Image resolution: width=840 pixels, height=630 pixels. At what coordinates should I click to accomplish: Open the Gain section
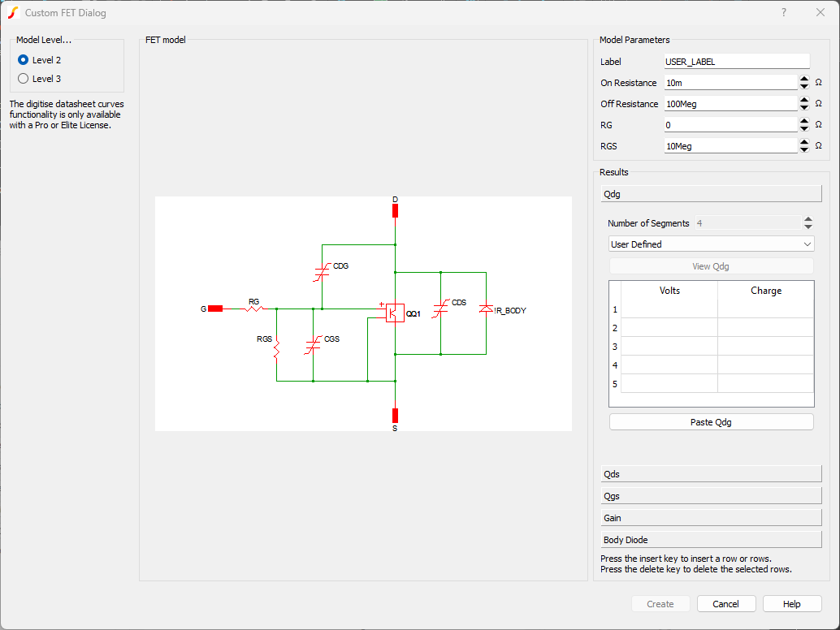pyautogui.click(x=711, y=518)
